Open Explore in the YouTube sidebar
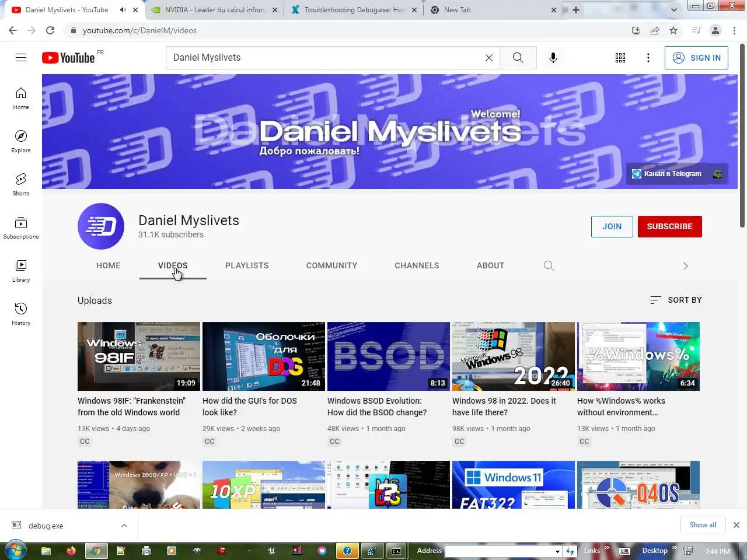Image resolution: width=747 pixels, height=560 pixels. pyautogui.click(x=21, y=142)
